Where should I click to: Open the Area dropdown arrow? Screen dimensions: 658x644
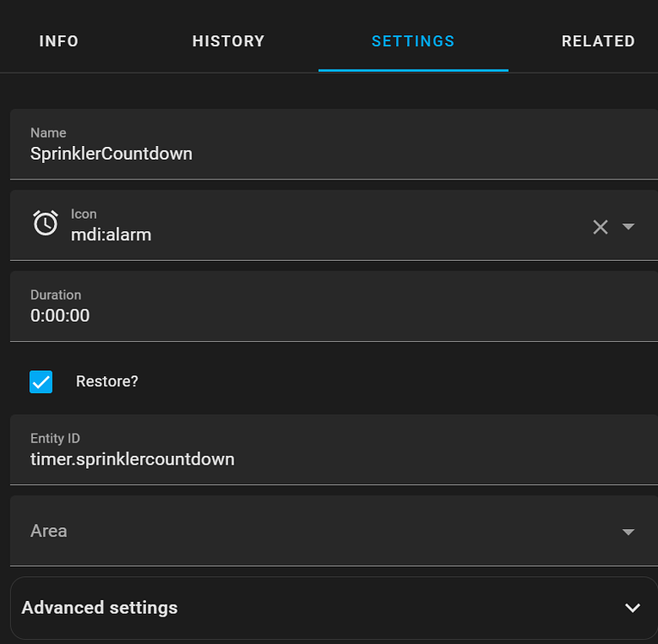[x=628, y=532]
